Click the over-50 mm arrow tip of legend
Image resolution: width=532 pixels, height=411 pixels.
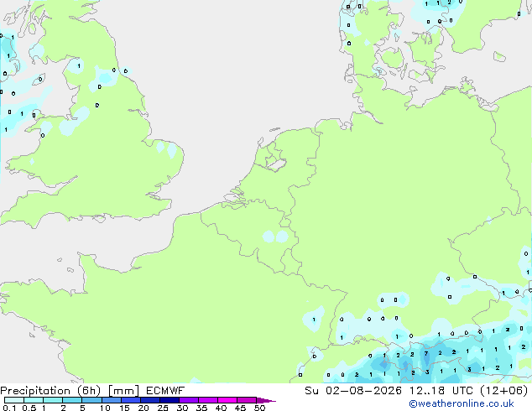tap(266, 400)
